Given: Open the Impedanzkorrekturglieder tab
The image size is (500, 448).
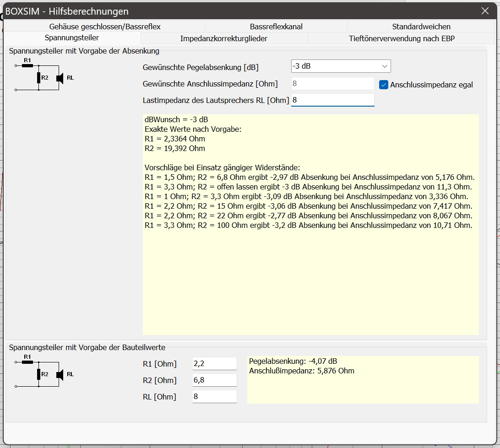Looking at the screenshot, I should point(224,38).
